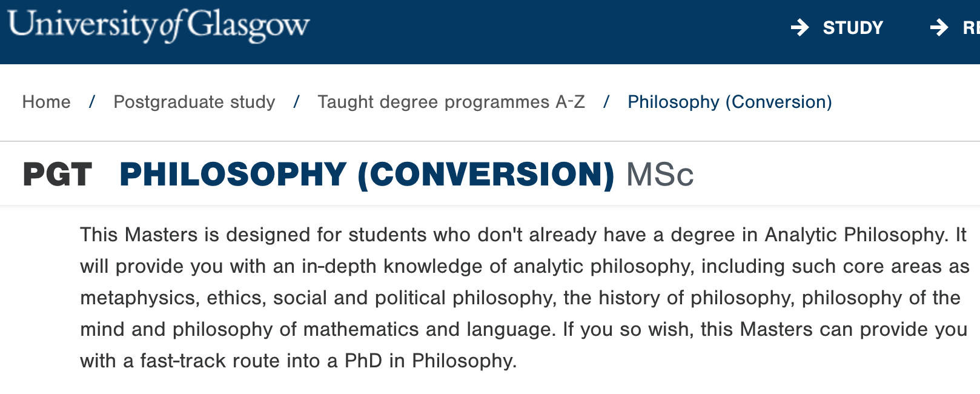This screenshot has height=394, width=980.
Task: Click the arrow icon beside STUDY
Action: (x=800, y=27)
